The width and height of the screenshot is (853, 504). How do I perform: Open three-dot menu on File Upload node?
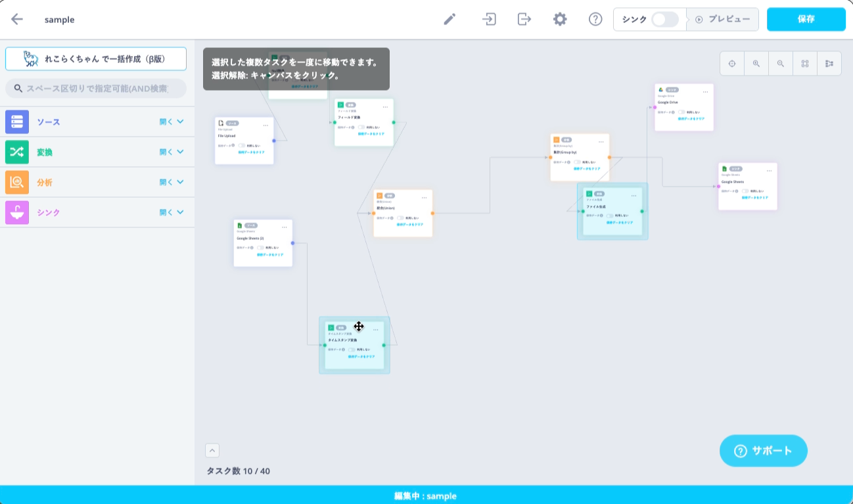[x=265, y=125]
